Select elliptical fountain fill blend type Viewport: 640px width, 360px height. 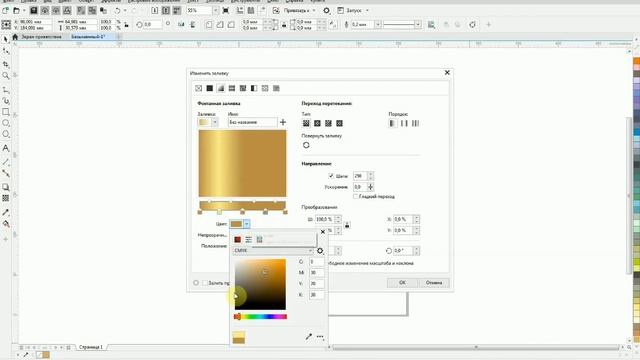317,123
